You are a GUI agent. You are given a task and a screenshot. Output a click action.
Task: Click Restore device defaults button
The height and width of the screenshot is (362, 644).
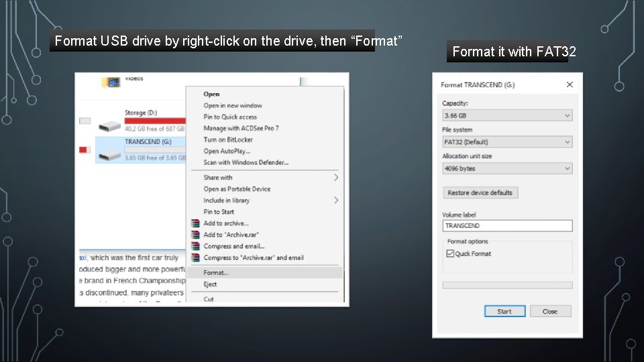point(480,192)
